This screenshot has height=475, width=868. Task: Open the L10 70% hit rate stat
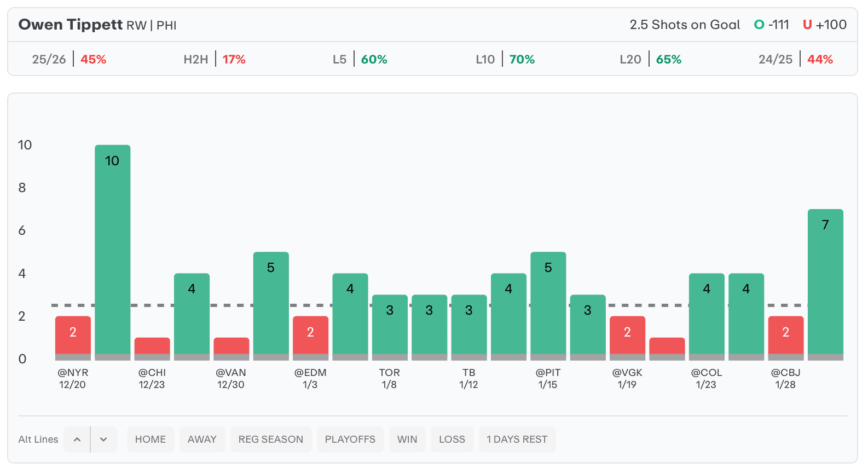(x=505, y=59)
